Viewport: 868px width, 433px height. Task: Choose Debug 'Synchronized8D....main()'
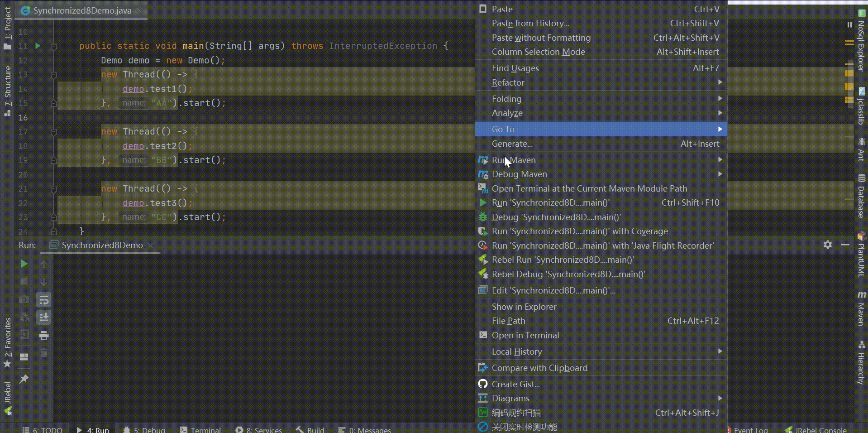point(601,217)
